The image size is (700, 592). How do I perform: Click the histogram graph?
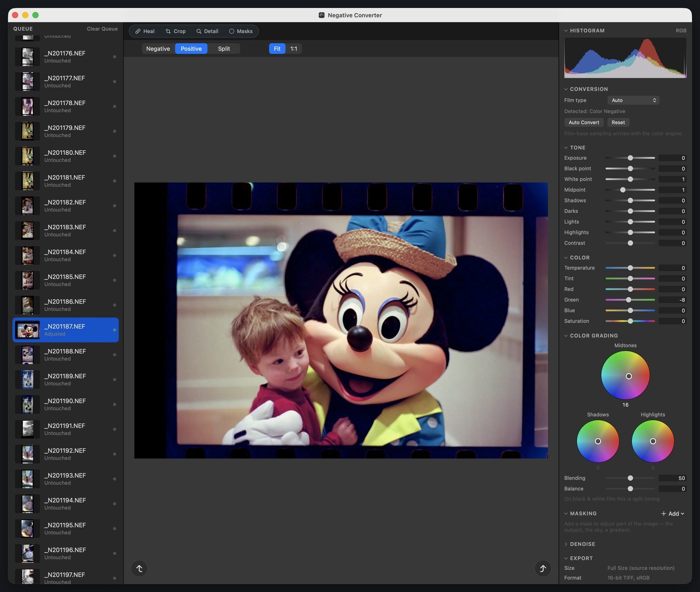point(625,57)
